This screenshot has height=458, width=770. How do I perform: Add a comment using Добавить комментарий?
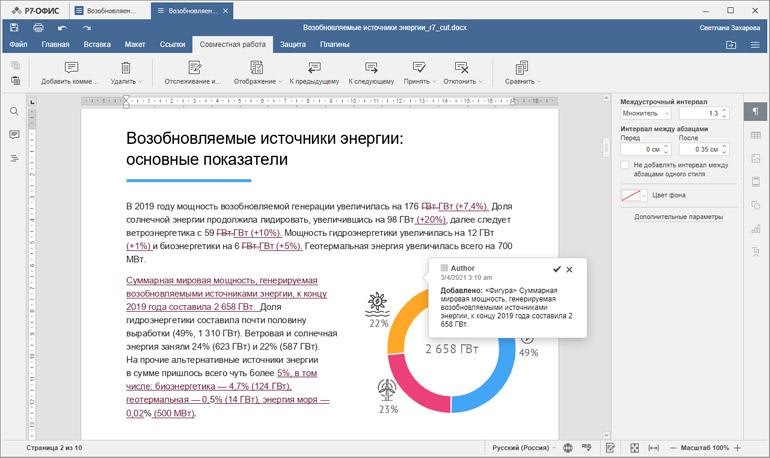69,73
